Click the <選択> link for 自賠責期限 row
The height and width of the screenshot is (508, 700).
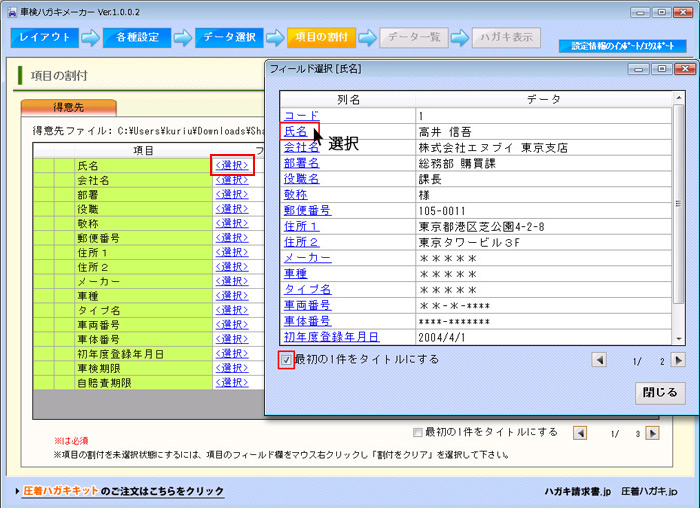click(232, 383)
